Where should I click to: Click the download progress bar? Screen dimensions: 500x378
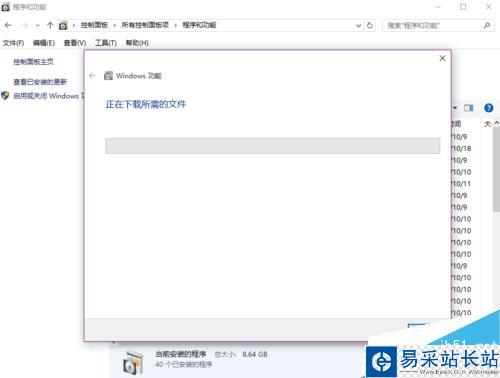pos(273,146)
